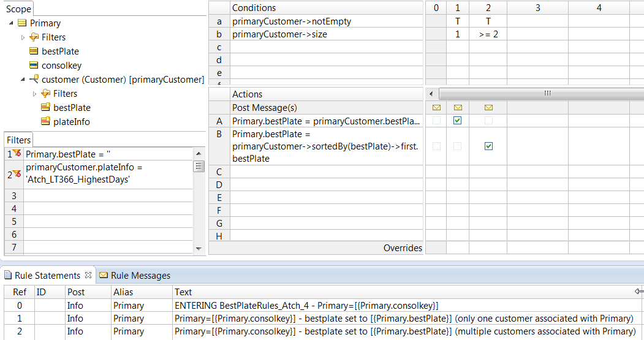
Task: Click the Rule Statements tab icon
Action: (x=8, y=275)
